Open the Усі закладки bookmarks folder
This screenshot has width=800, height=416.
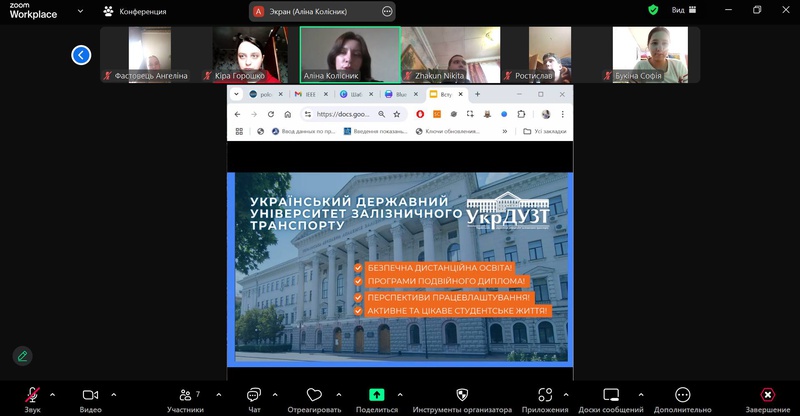click(x=545, y=131)
